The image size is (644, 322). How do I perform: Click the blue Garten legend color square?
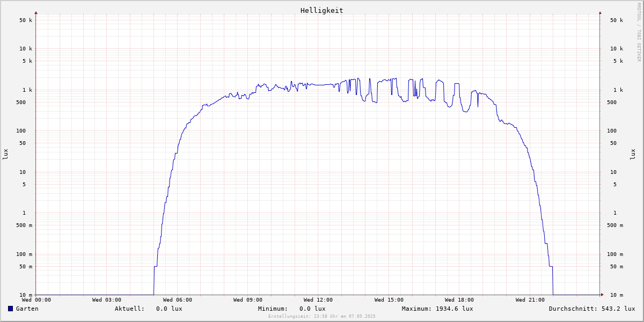(x=10, y=309)
